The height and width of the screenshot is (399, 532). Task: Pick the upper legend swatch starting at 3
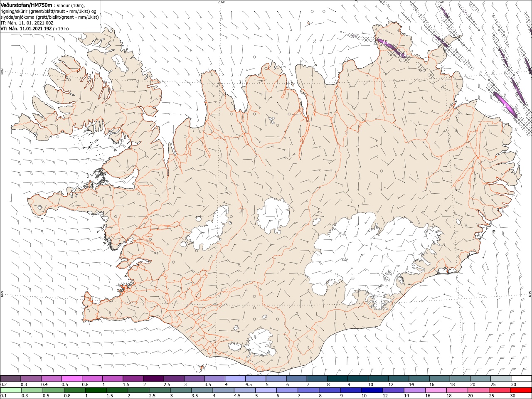tap(194, 378)
